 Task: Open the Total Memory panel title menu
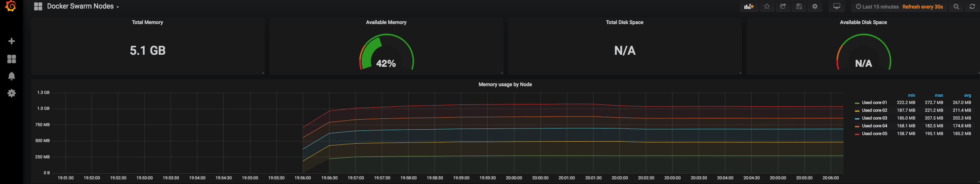tap(147, 22)
